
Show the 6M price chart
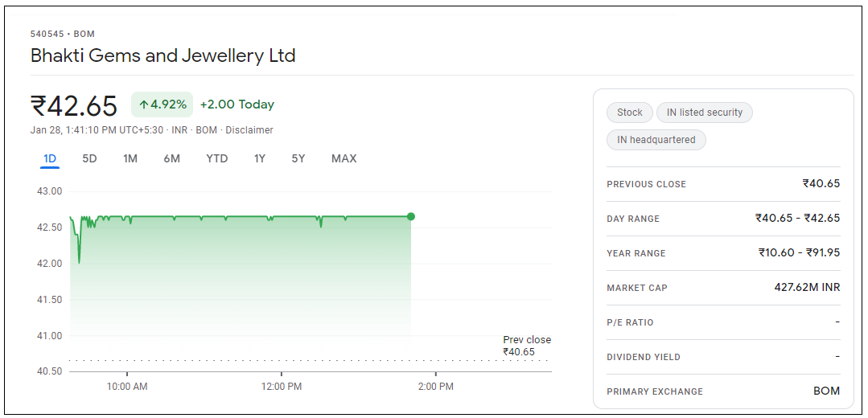[171, 159]
